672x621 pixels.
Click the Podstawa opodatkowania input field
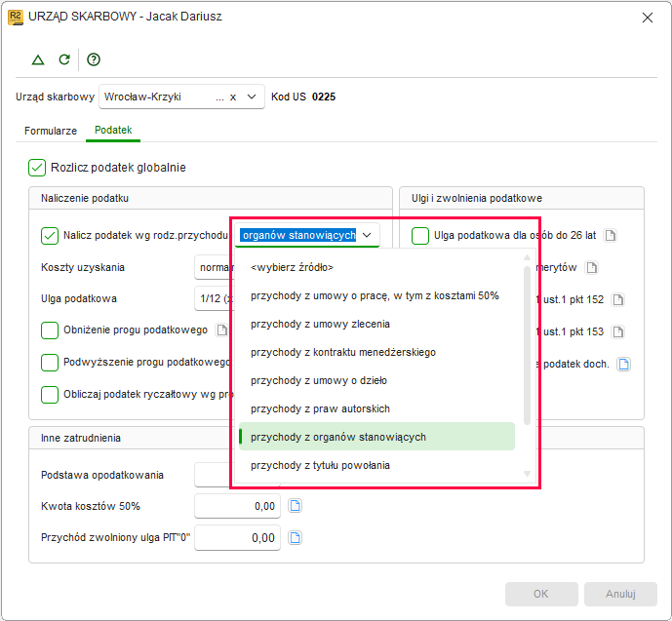tap(215, 475)
